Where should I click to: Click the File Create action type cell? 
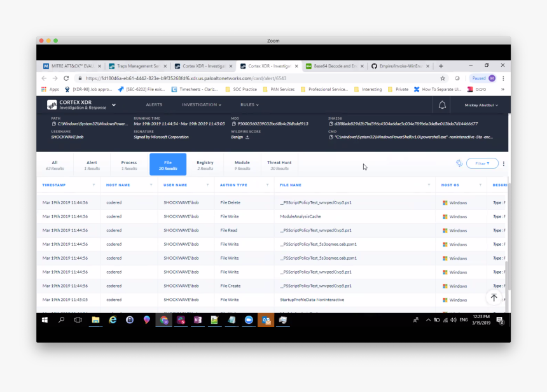click(x=230, y=286)
